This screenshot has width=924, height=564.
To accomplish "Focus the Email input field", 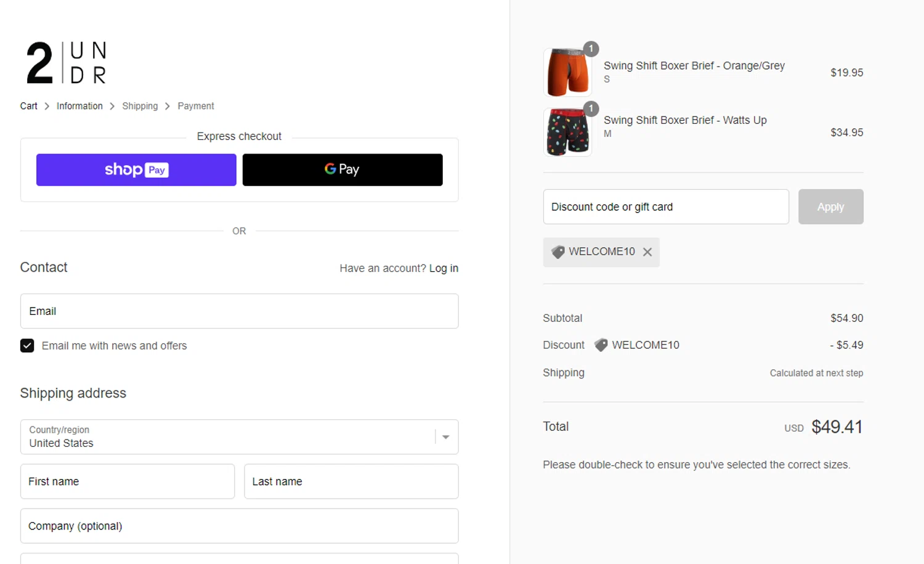I will (239, 311).
